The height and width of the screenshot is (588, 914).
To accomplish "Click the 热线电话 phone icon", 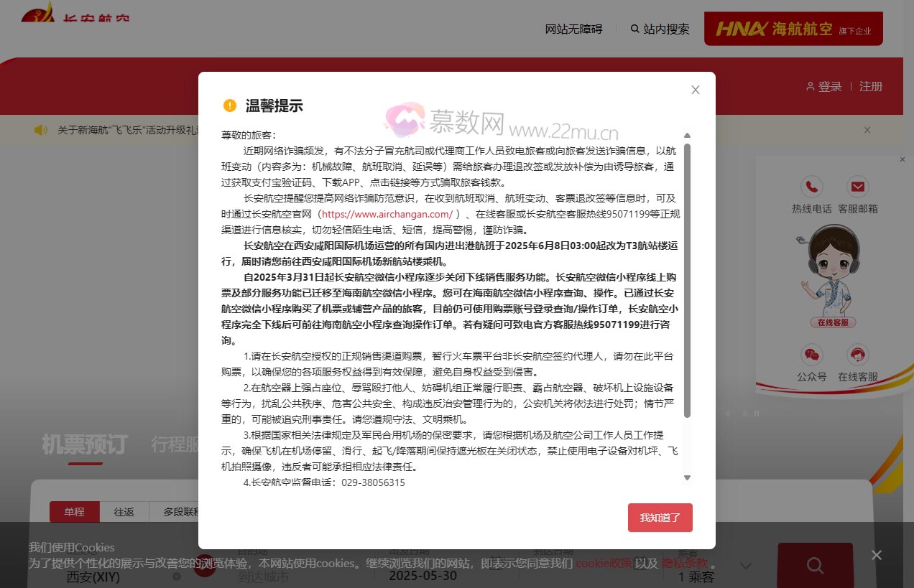I will pos(811,187).
